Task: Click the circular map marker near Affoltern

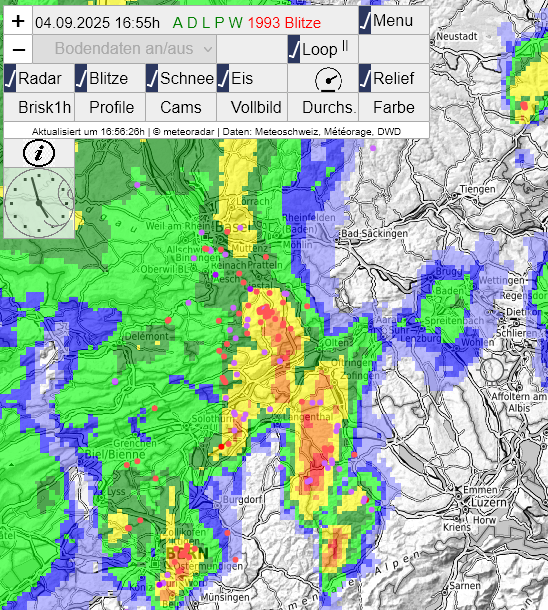Action: click(x=492, y=370)
